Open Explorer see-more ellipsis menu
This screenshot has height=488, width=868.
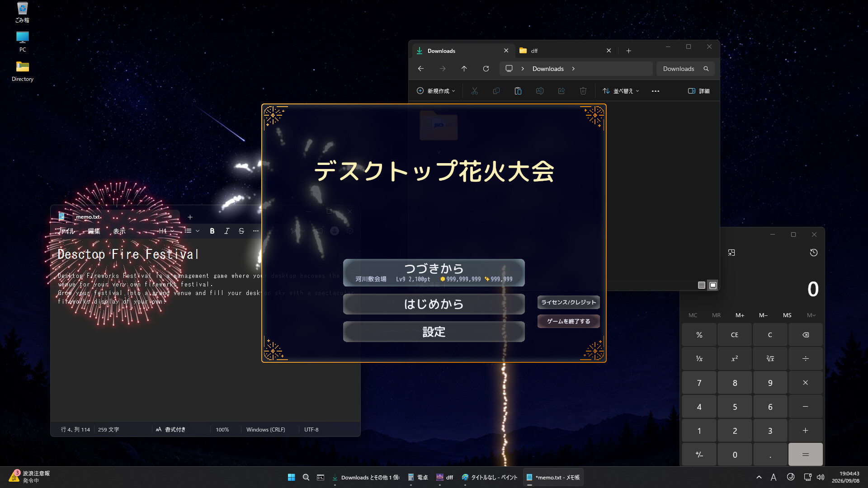tap(655, 91)
